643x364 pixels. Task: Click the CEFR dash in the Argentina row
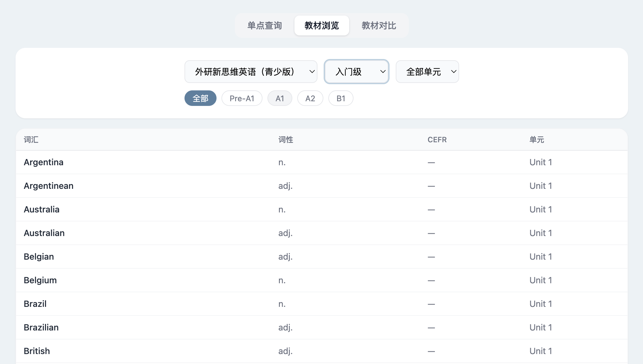(x=431, y=162)
